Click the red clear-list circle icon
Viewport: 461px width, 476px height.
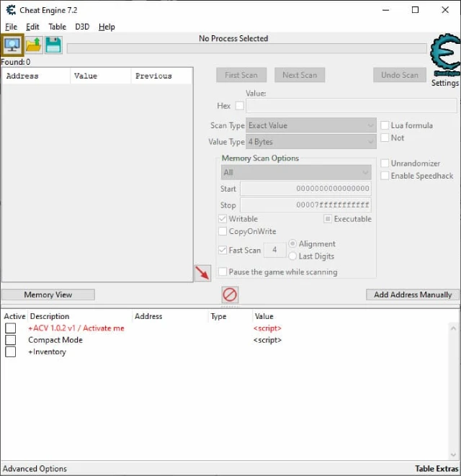pos(230,295)
